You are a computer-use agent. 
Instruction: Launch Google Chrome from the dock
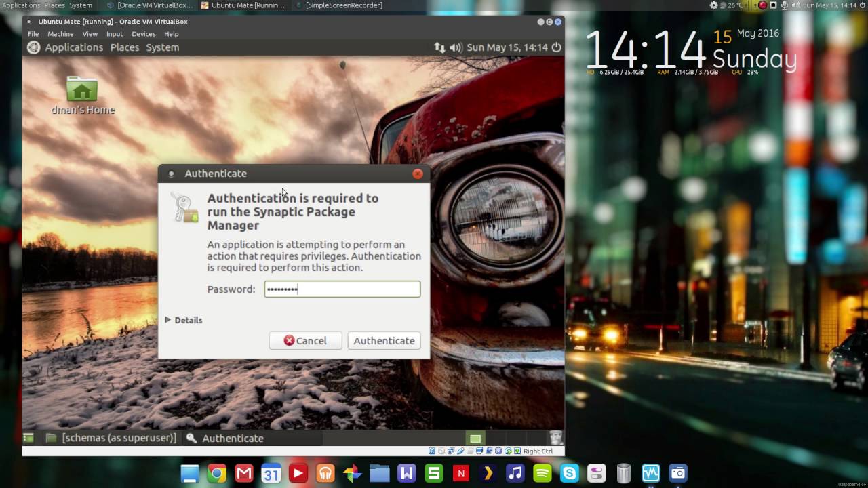pos(217,473)
